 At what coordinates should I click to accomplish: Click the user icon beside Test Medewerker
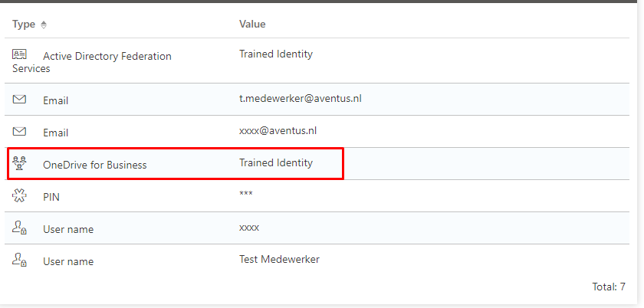coord(20,260)
